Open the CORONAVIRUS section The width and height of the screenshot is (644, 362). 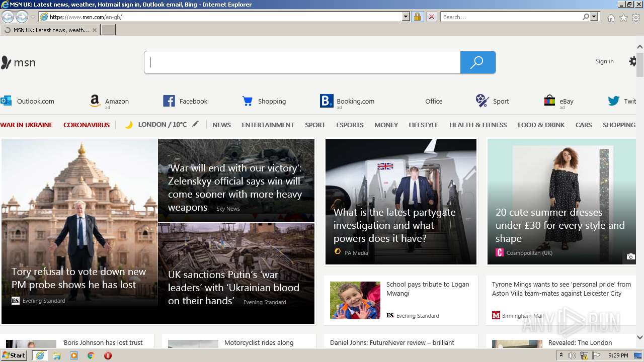[87, 125]
